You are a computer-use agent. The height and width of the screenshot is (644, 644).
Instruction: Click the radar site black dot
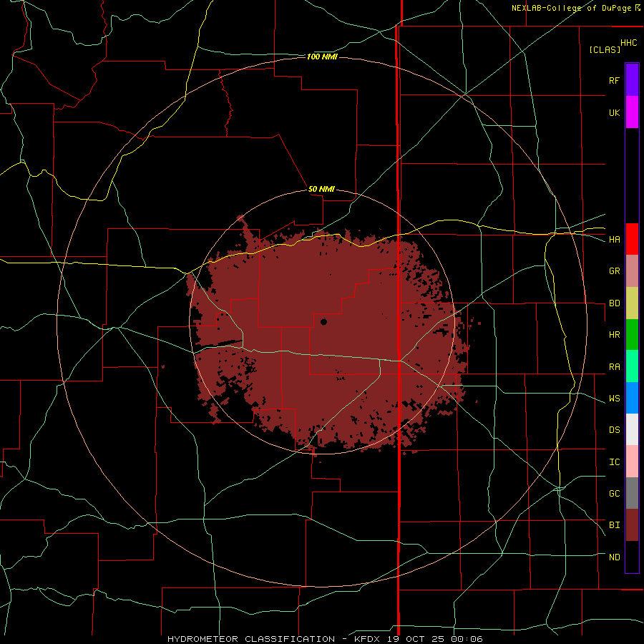point(323,321)
